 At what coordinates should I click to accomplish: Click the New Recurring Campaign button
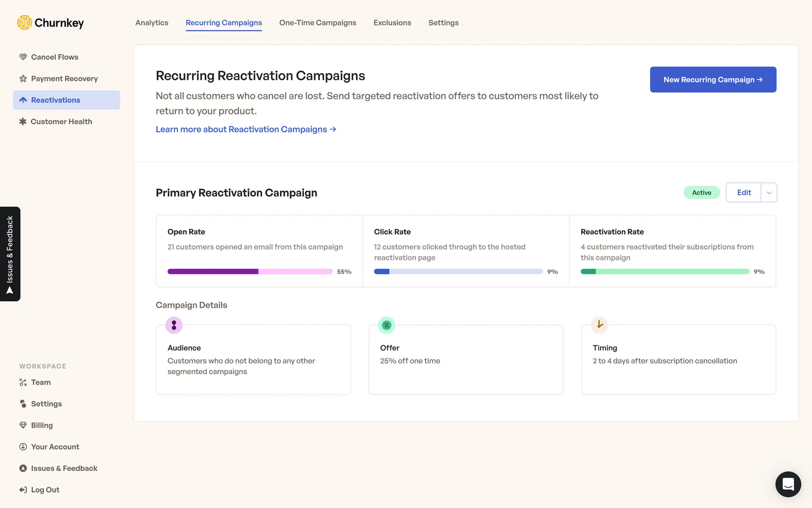(x=713, y=80)
